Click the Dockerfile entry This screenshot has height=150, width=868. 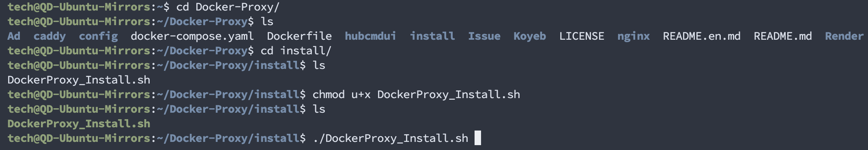tap(299, 36)
